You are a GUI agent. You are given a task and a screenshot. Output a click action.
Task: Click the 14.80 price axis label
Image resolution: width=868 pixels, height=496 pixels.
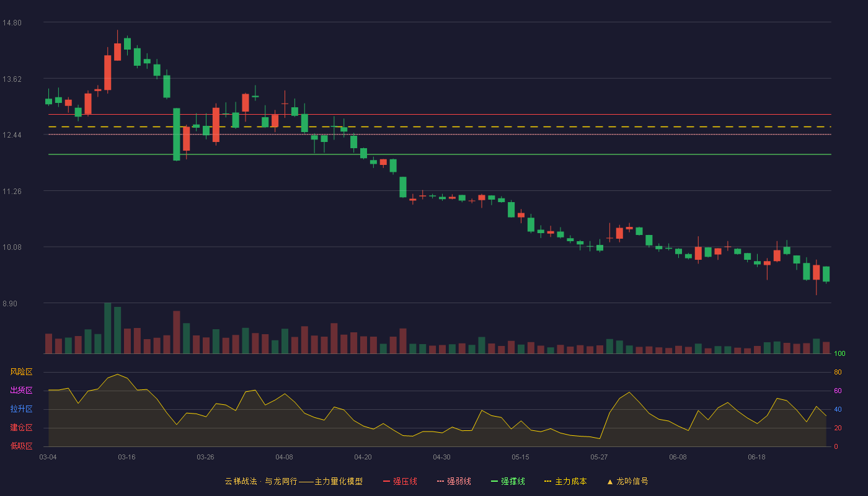[x=12, y=23]
